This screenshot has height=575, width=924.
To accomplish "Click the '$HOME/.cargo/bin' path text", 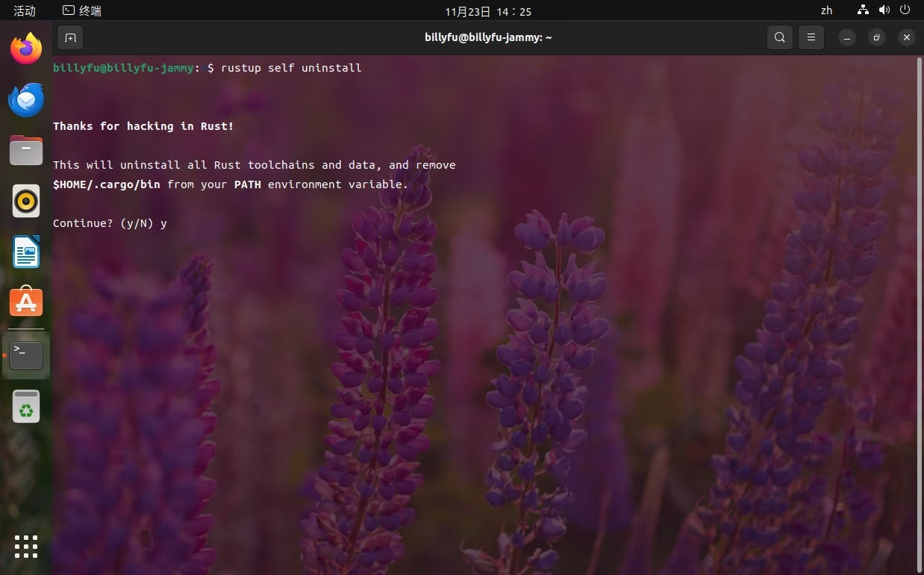I will point(107,184).
